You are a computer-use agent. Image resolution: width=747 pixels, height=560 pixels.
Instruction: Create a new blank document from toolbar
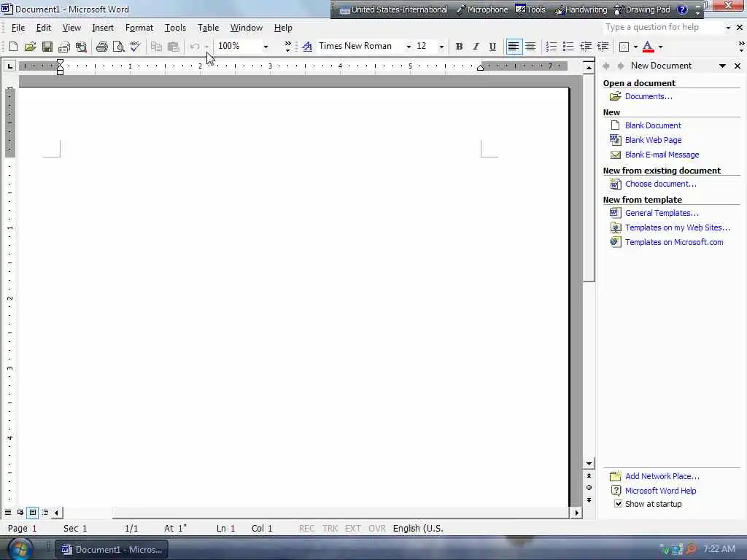(x=13, y=47)
